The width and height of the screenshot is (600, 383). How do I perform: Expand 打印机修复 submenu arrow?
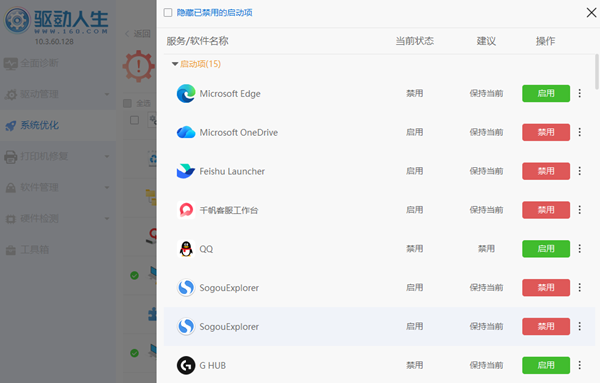tap(107, 156)
